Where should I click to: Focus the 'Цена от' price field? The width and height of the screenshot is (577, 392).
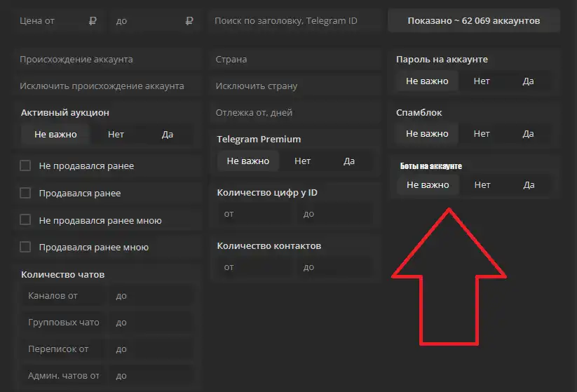coord(59,20)
